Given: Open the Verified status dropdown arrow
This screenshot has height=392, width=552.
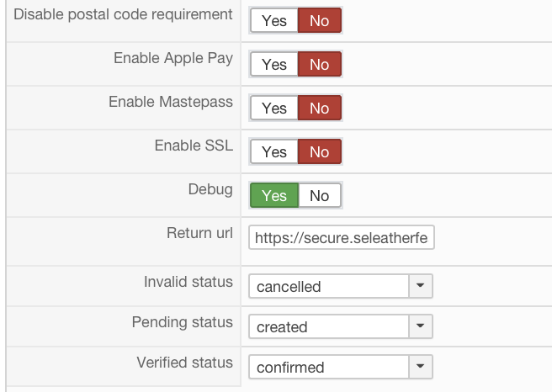Looking at the screenshot, I should [420, 367].
